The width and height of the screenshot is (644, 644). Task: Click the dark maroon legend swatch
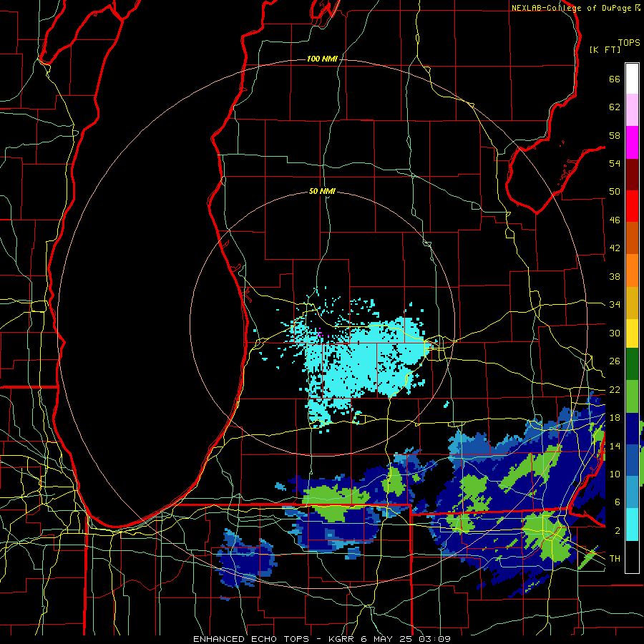click(x=632, y=174)
